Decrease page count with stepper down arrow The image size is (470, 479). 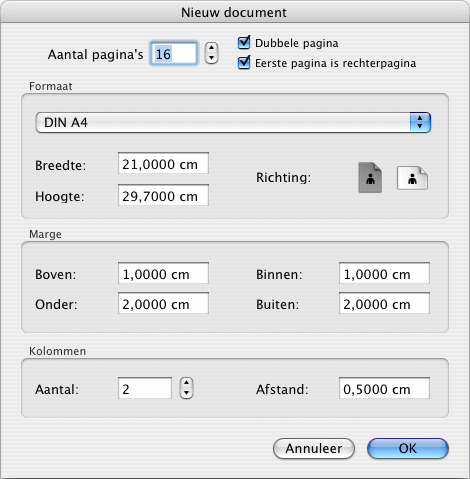211,58
